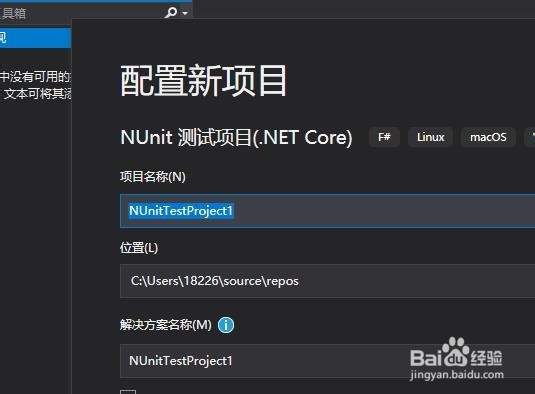Viewport: 535px width, 394px height.
Task: Click the 位置(L) label
Action: (x=139, y=248)
